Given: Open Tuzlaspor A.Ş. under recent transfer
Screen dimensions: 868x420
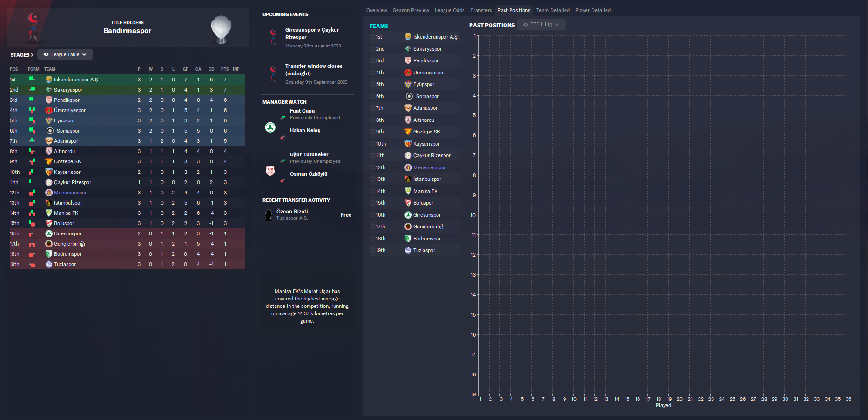Looking at the screenshot, I should click(x=292, y=218).
